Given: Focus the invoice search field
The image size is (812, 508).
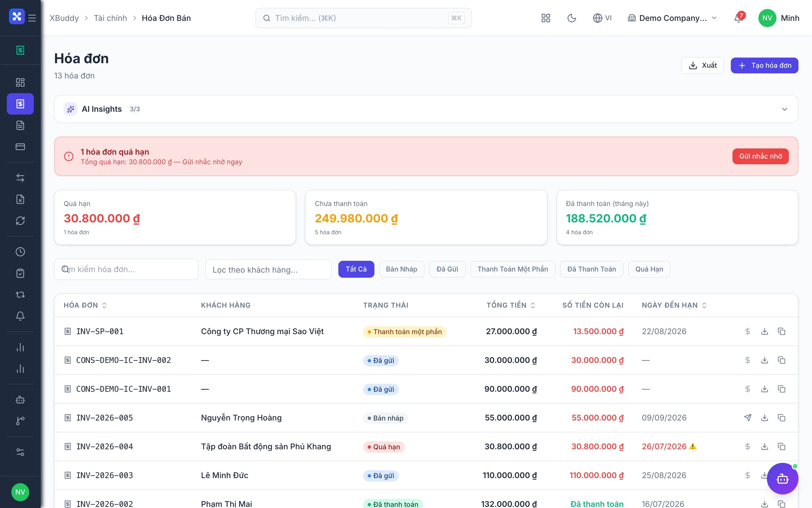Looking at the screenshot, I should [126, 270].
